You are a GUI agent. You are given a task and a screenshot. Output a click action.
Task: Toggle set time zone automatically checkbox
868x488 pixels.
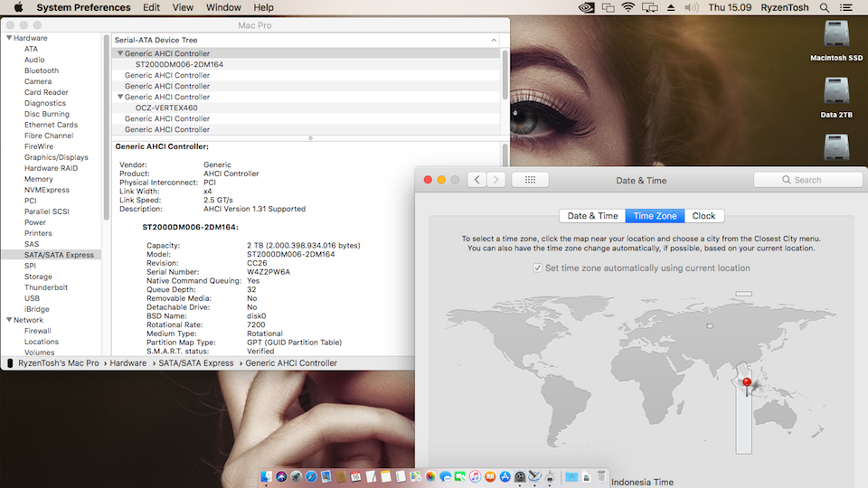[539, 268]
